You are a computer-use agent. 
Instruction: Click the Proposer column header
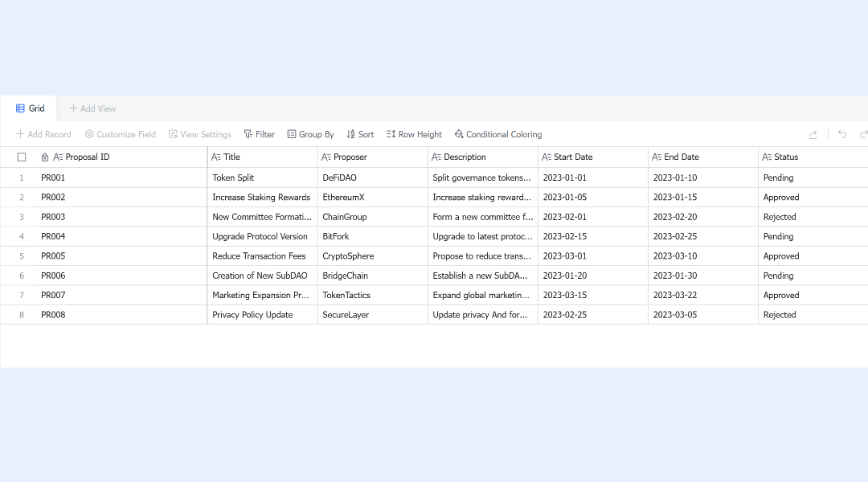[x=373, y=157]
